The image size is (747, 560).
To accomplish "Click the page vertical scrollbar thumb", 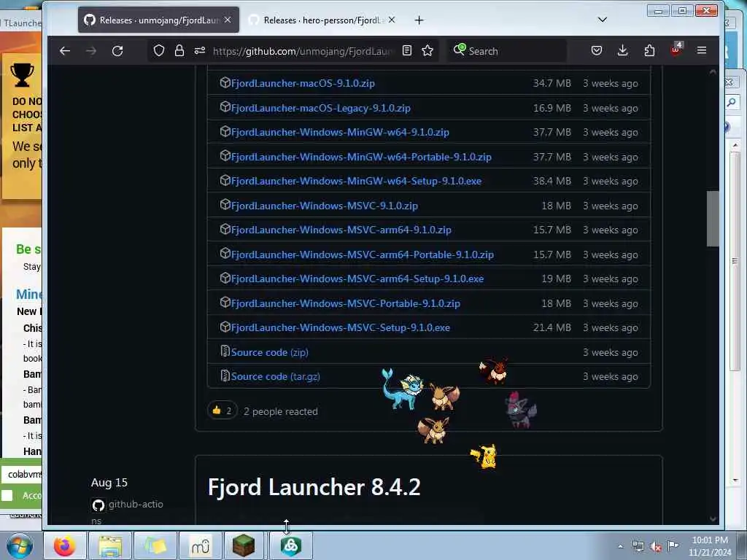I will click(x=713, y=219).
